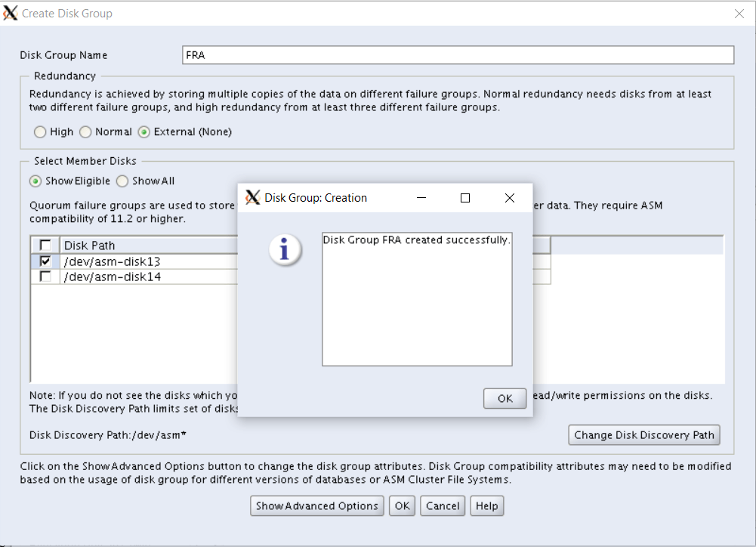This screenshot has height=547, width=756.
Task: Select the Show Eligible radio button
Action: click(x=35, y=181)
